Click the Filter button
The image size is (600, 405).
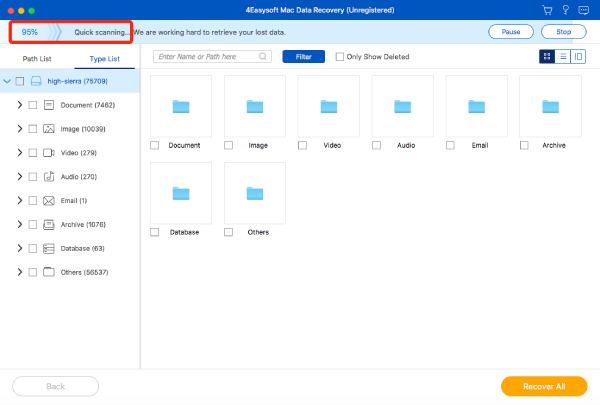point(303,57)
